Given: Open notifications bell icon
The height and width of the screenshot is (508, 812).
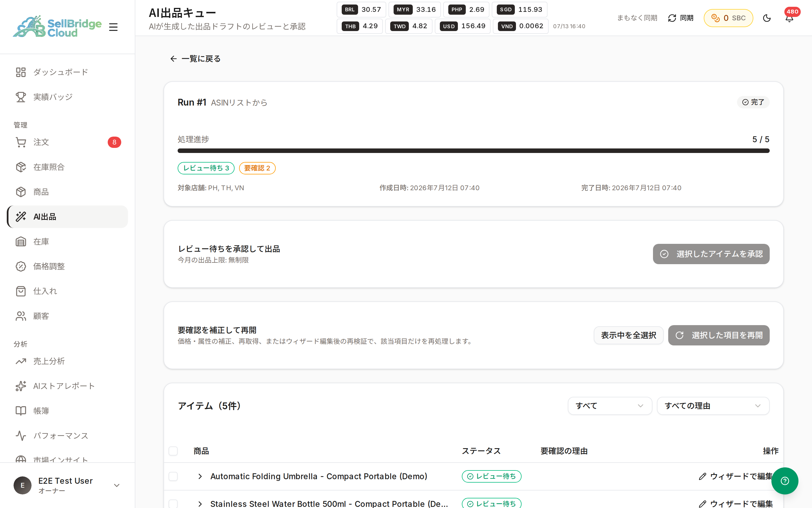Looking at the screenshot, I should pyautogui.click(x=789, y=18).
